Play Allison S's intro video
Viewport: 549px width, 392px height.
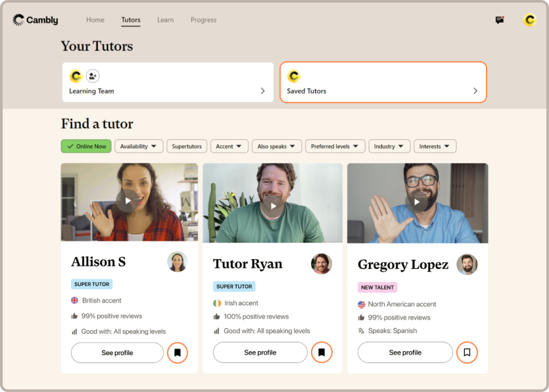click(128, 201)
